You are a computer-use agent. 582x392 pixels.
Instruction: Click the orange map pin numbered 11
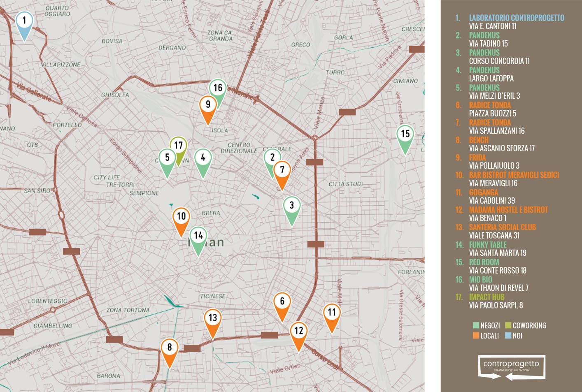pos(332,318)
